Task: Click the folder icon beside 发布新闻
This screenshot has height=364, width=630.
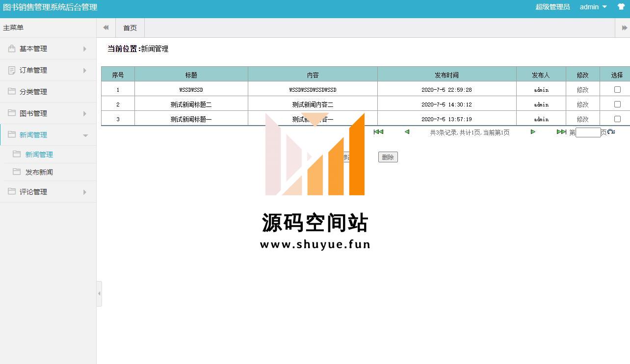Action: (x=17, y=172)
